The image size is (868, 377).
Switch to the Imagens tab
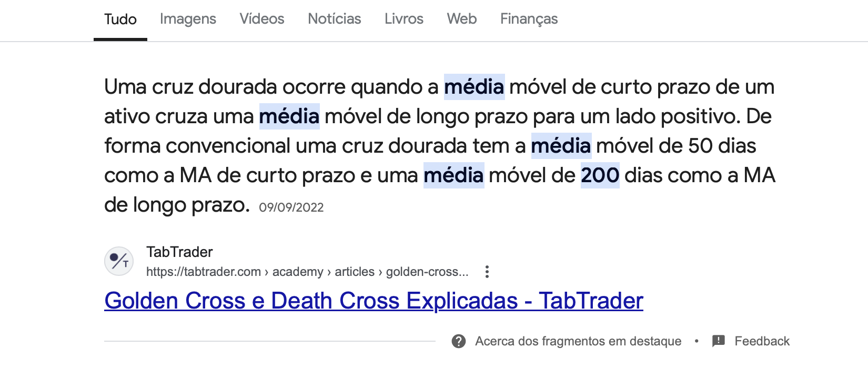pos(188,19)
